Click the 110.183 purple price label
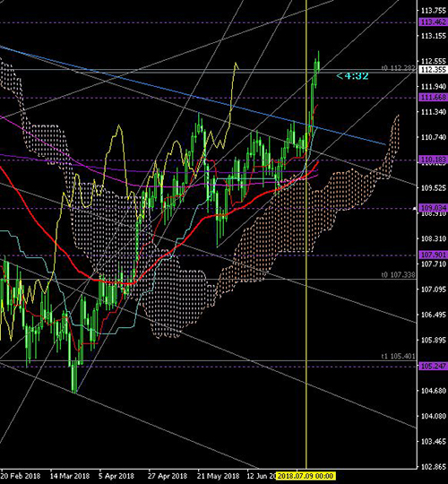Image resolution: width=448 pixels, height=484 pixels. coord(433,160)
